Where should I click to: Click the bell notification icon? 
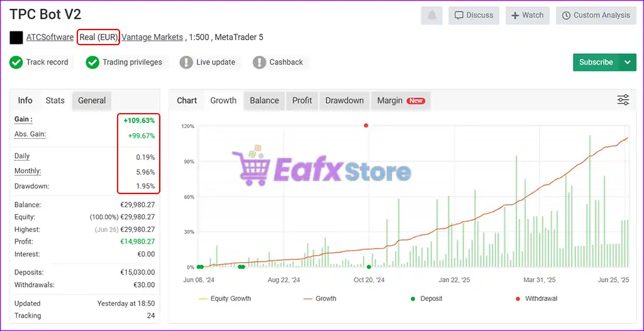point(431,16)
